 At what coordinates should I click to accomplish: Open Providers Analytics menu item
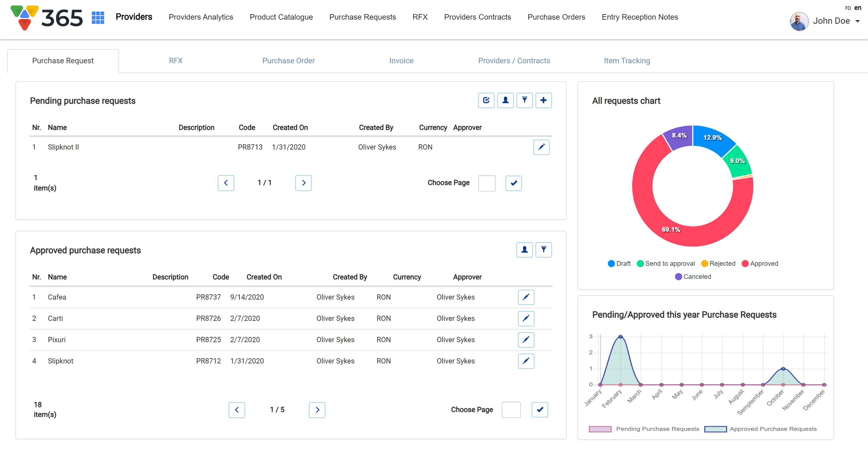tap(201, 17)
